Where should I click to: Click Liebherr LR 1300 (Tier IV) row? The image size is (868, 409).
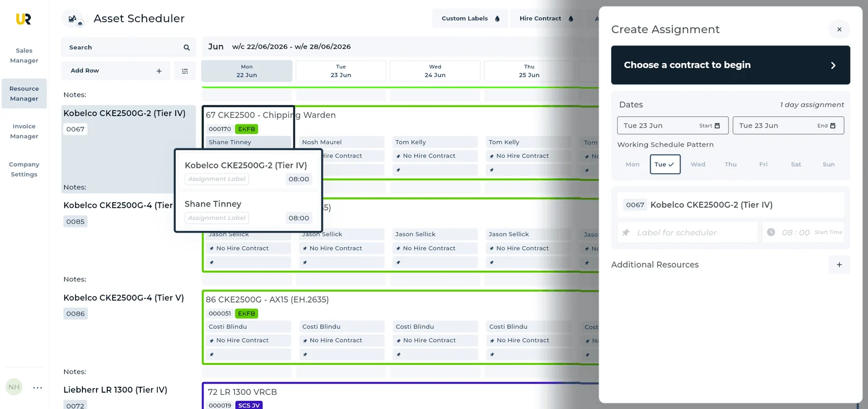[116, 390]
